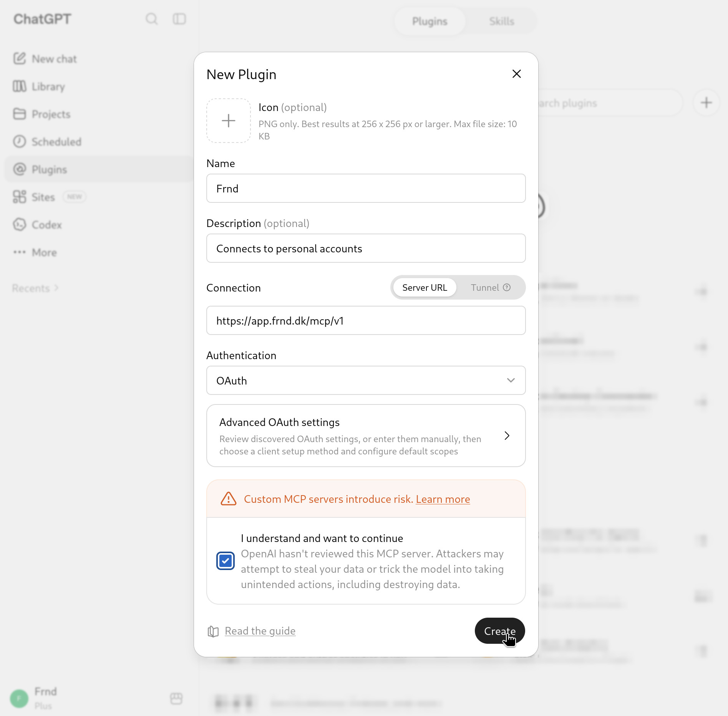Click the Scheduled clock icon
The image size is (728, 716).
point(20,141)
